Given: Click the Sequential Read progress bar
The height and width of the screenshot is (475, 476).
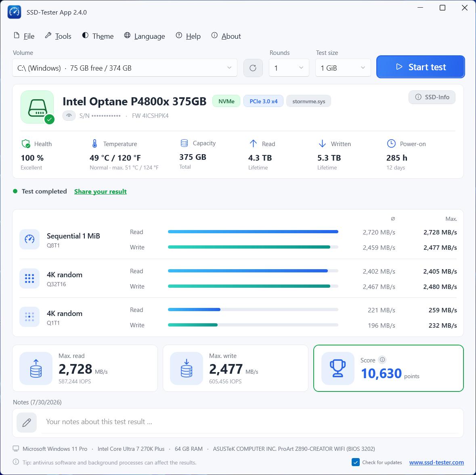Looking at the screenshot, I should (x=253, y=232).
